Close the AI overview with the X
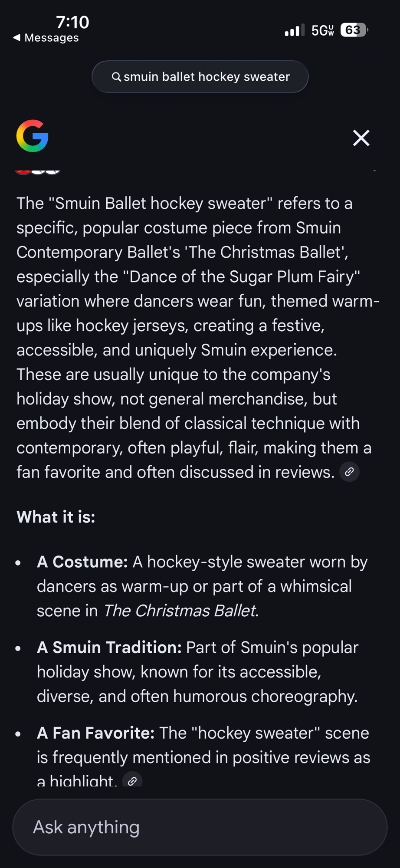 361,138
